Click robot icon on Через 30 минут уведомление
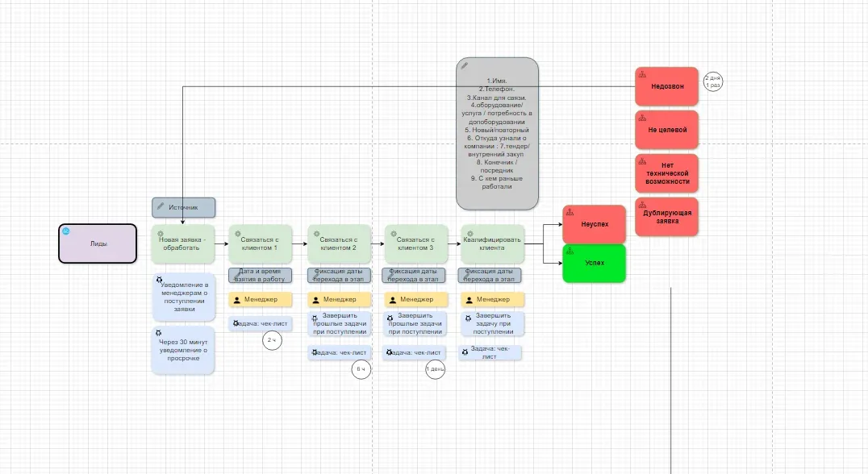Image resolution: width=868 pixels, height=474 pixels. 158,333
